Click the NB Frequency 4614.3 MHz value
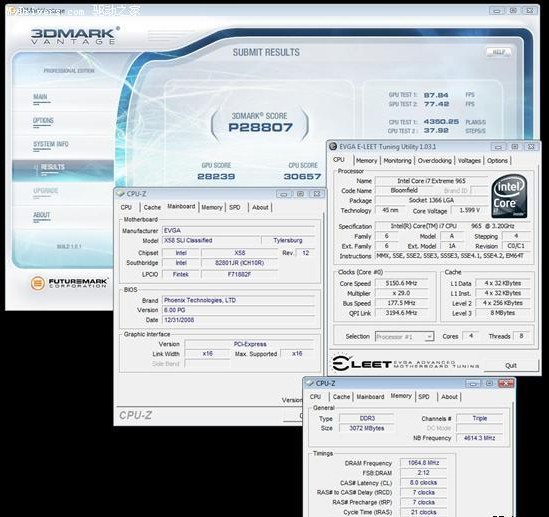The height and width of the screenshot is (517, 549). 479,438
